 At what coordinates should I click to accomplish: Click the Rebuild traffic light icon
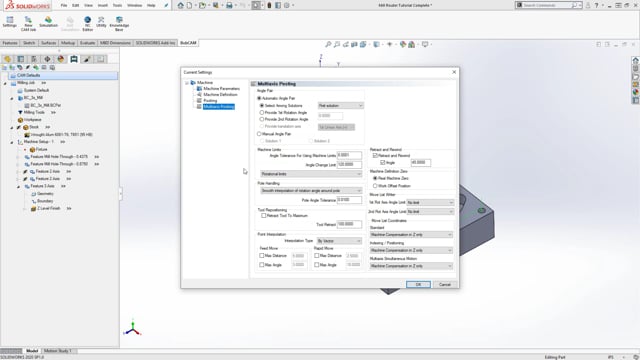pyautogui.click(x=269, y=5)
